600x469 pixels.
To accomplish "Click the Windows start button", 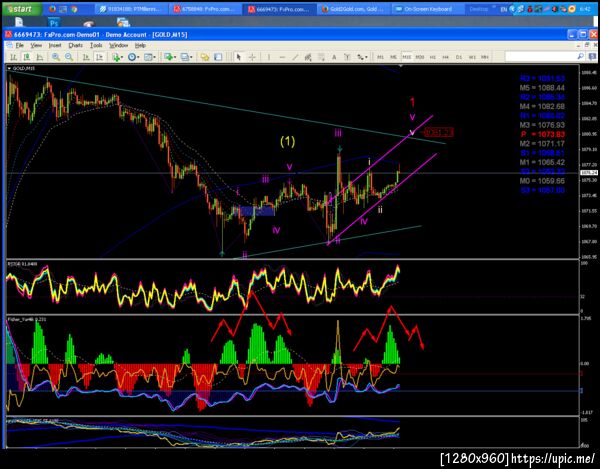I will 21,9.
